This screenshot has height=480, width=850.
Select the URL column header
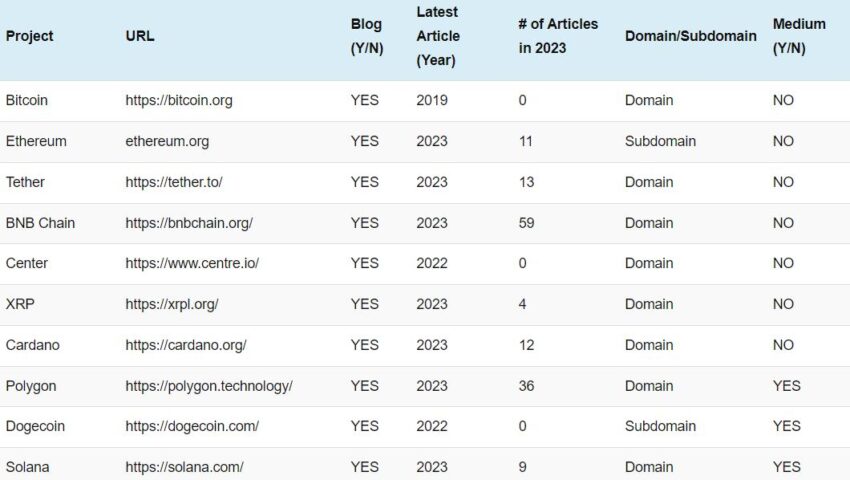[140, 36]
